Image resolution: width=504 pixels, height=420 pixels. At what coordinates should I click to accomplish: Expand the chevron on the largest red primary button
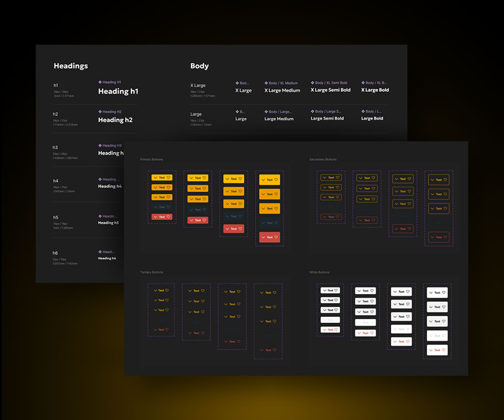[x=263, y=237]
